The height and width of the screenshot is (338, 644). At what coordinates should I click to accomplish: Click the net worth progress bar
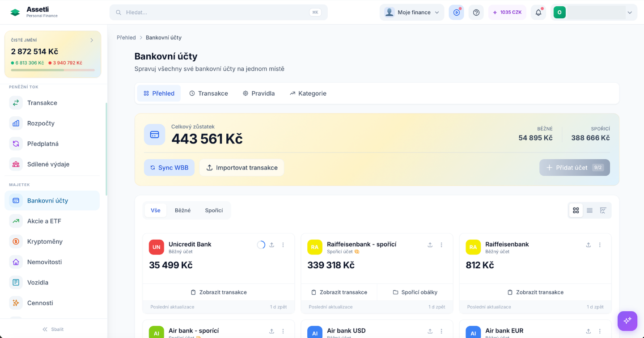click(x=53, y=70)
